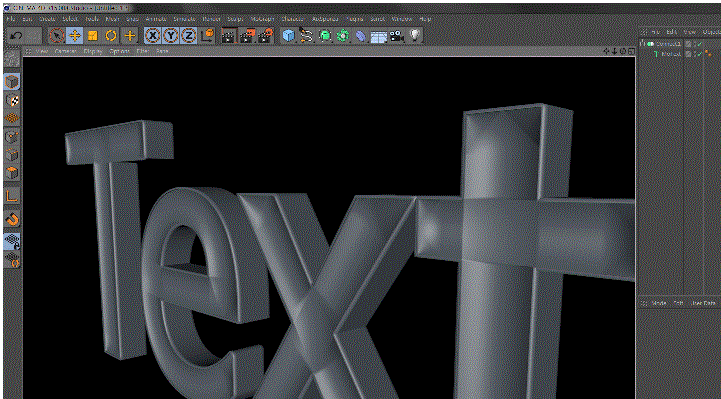Add a Light object
This screenshot has width=721, height=399.
coord(415,35)
